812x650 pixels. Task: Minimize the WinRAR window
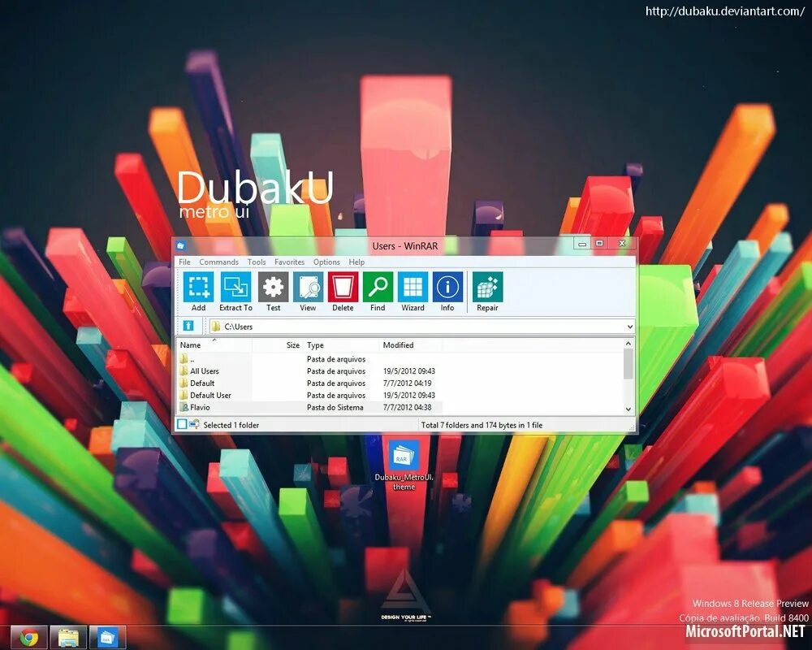pos(582,244)
